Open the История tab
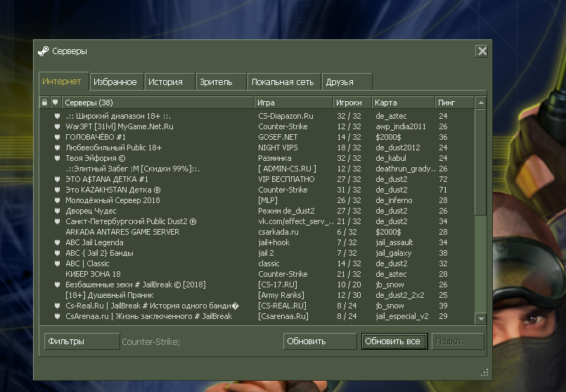The image size is (566, 392). click(x=169, y=82)
